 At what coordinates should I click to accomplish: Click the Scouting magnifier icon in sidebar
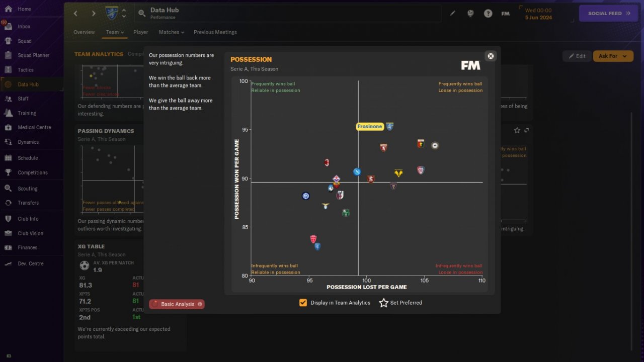click(x=8, y=189)
